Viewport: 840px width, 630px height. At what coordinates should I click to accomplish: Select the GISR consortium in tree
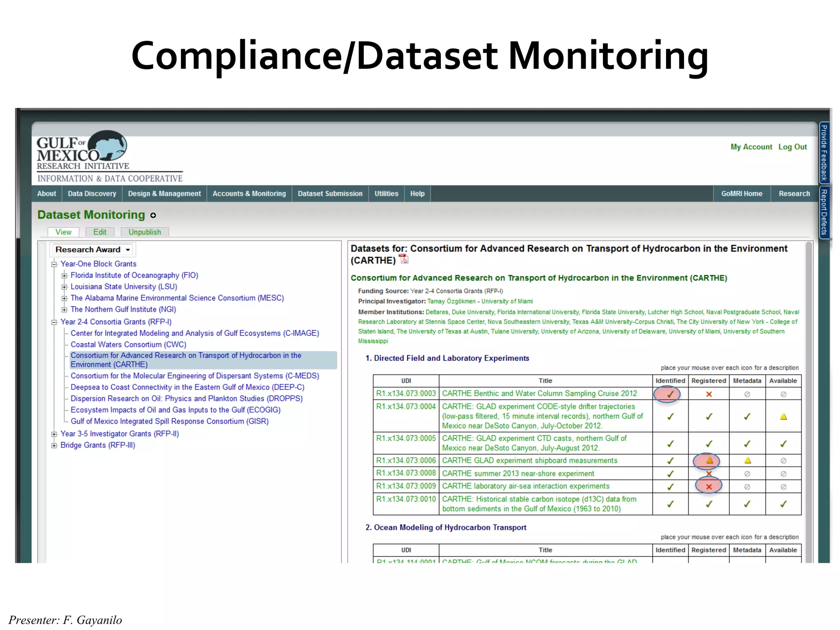pyautogui.click(x=170, y=421)
